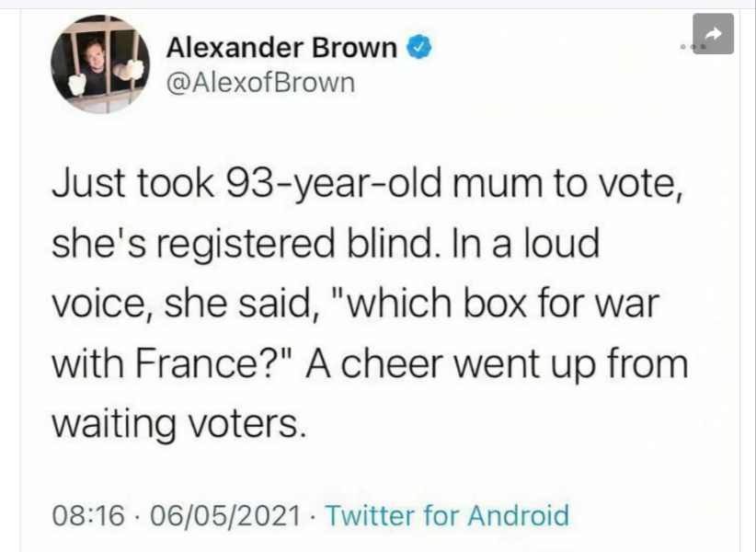Click the word "voice" in the tweet
Viewport: 756px width, 552px height.
click(100, 305)
